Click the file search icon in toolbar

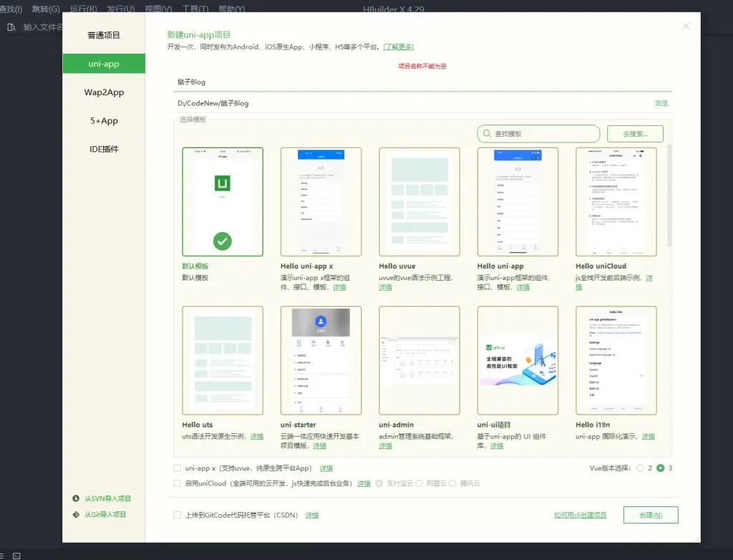click(11, 27)
